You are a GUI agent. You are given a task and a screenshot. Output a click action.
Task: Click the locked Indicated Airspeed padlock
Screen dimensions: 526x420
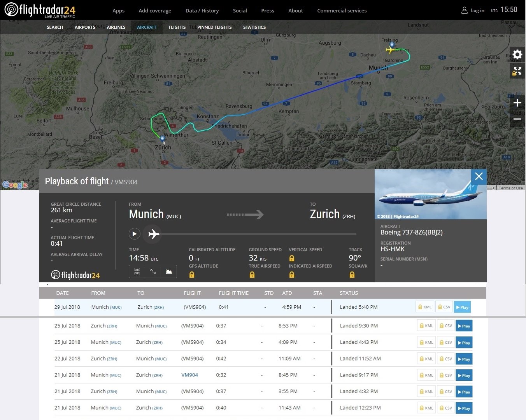coord(292,275)
